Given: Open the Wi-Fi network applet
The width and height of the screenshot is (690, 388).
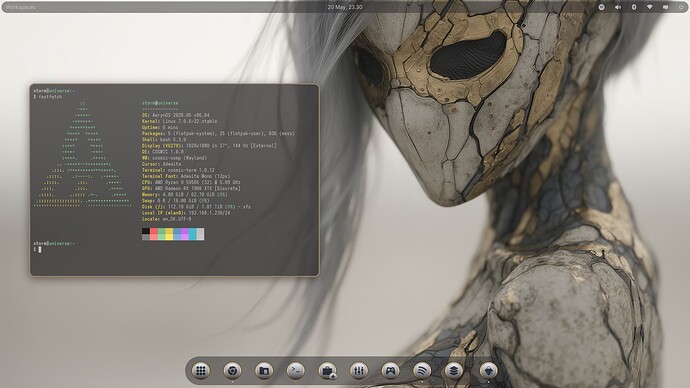Looking at the screenshot, I should [650, 7].
